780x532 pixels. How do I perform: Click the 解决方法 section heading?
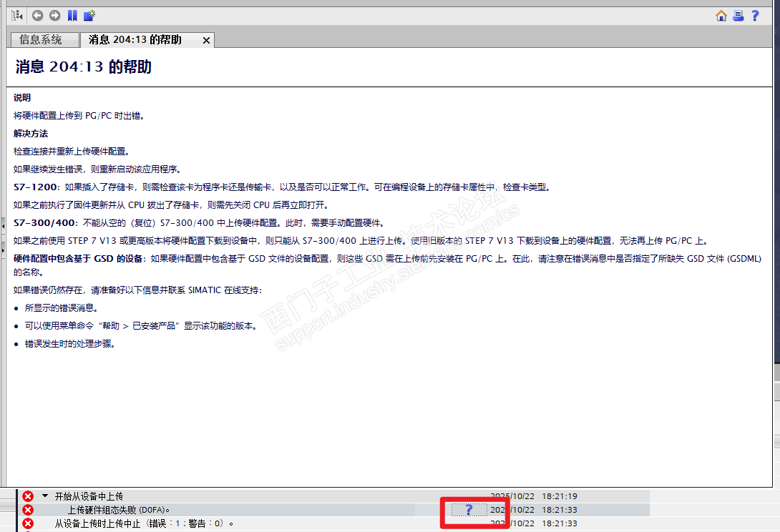point(31,133)
